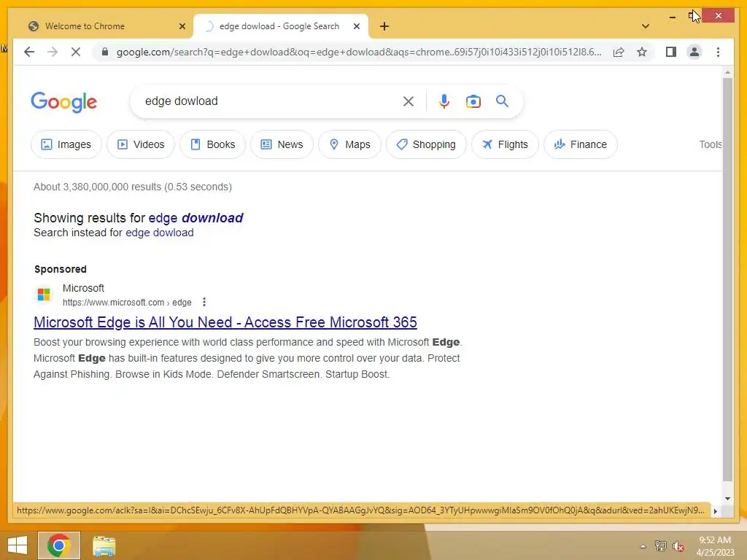
Task: Expand the tab search chevron
Action: tap(646, 26)
